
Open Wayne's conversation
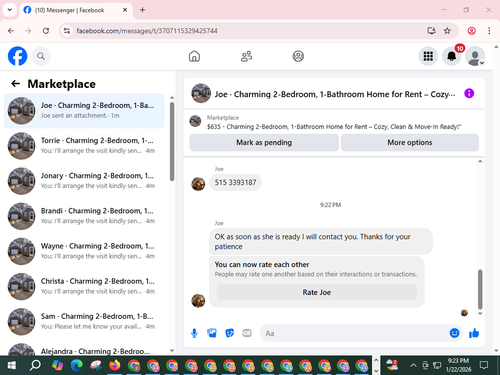(x=84, y=251)
